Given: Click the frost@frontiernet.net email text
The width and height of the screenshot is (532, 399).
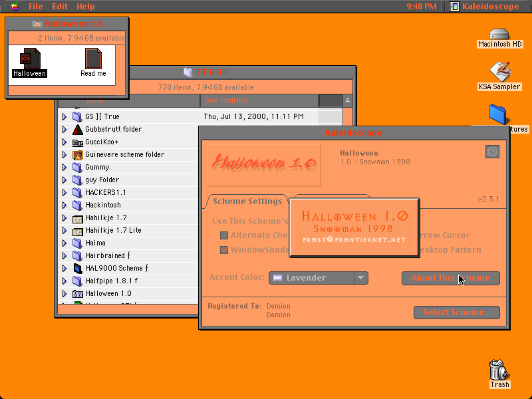Looking at the screenshot, I should click(354, 240).
